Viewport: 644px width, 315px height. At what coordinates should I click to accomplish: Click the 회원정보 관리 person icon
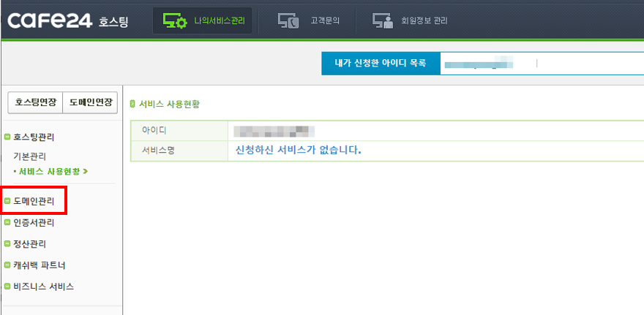tap(383, 20)
